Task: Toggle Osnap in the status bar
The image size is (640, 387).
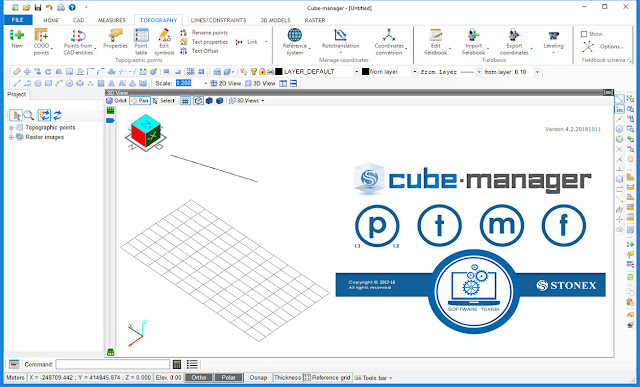Action: coord(258,378)
